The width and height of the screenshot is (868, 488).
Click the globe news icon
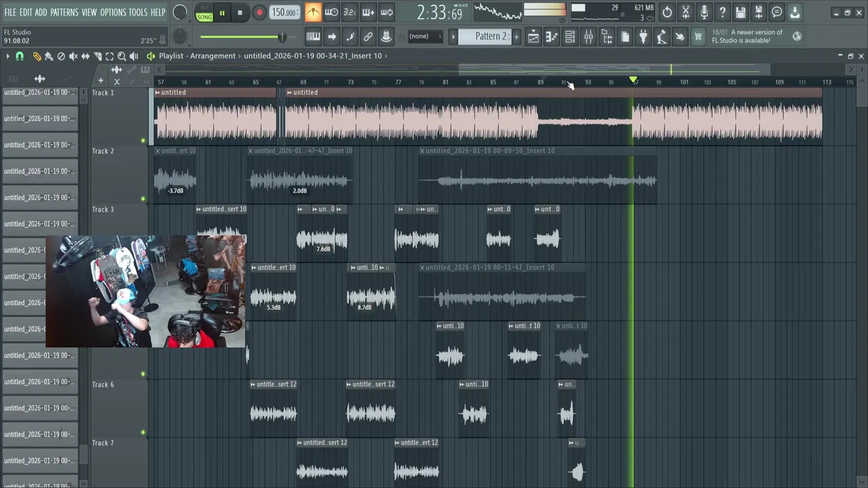point(797,37)
